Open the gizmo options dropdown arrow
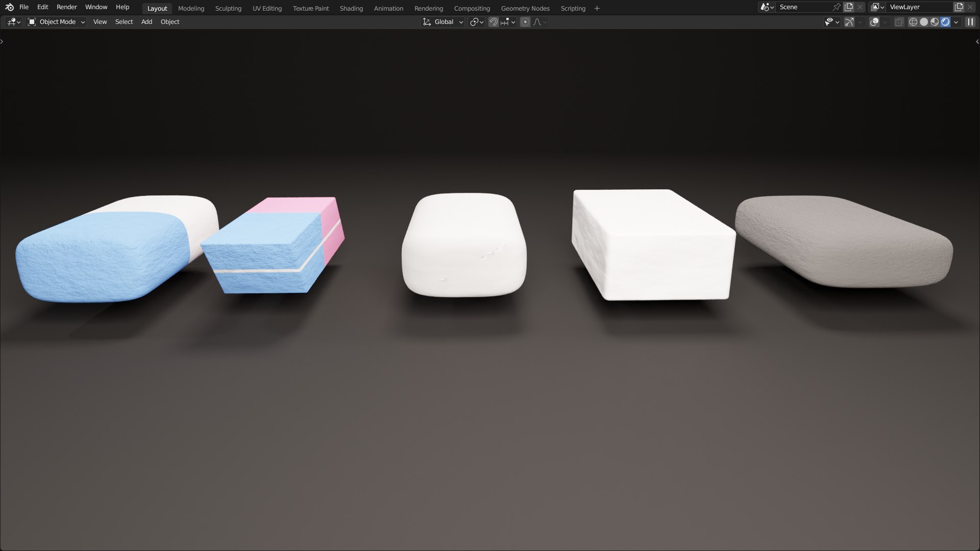 point(860,22)
